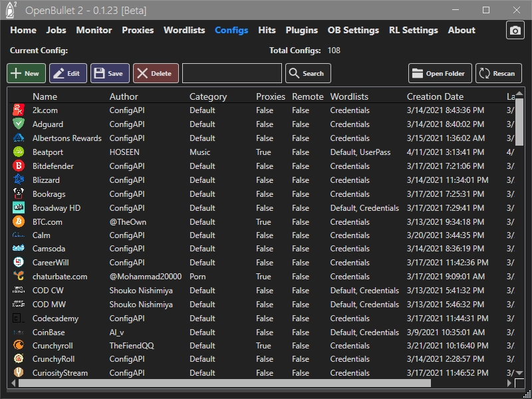Select the Bitdefender config icon
This screenshot has width=532, height=399.
pyautogui.click(x=18, y=166)
